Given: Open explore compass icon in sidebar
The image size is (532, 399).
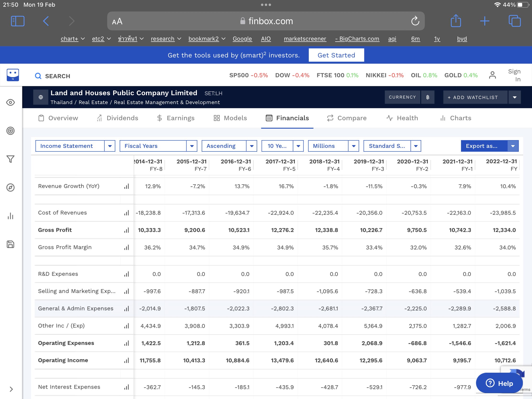Looking at the screenshot, I should (x=10, y=188).
